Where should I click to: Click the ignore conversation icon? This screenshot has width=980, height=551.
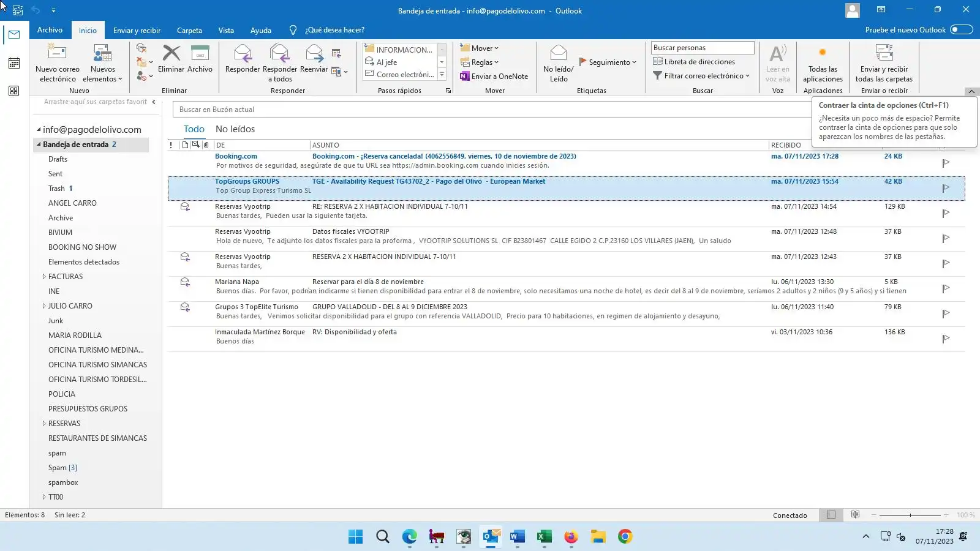click(x=141, y=48)
